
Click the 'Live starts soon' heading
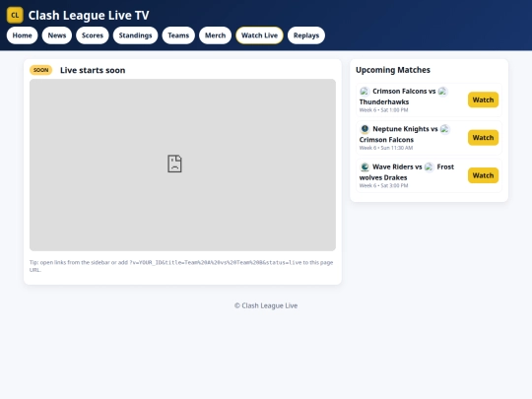coord(93,70)
